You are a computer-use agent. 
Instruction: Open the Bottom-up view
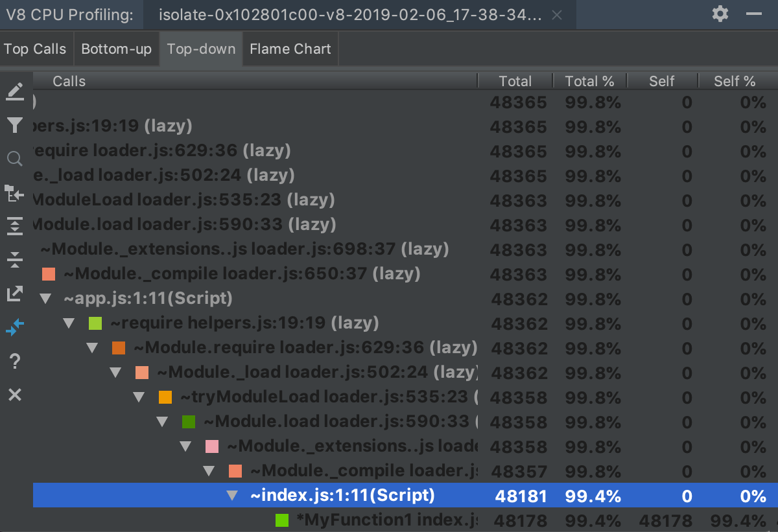tap(116, 49)
